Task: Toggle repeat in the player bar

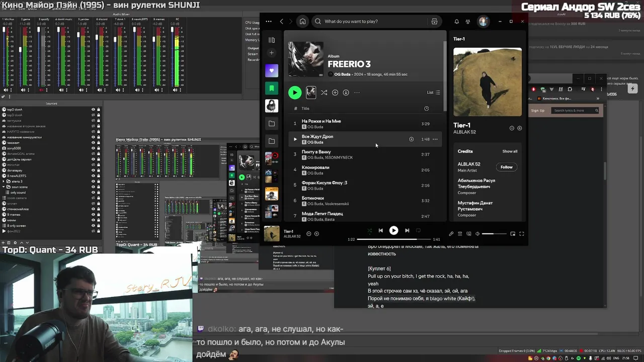Action: pos(418,230)
